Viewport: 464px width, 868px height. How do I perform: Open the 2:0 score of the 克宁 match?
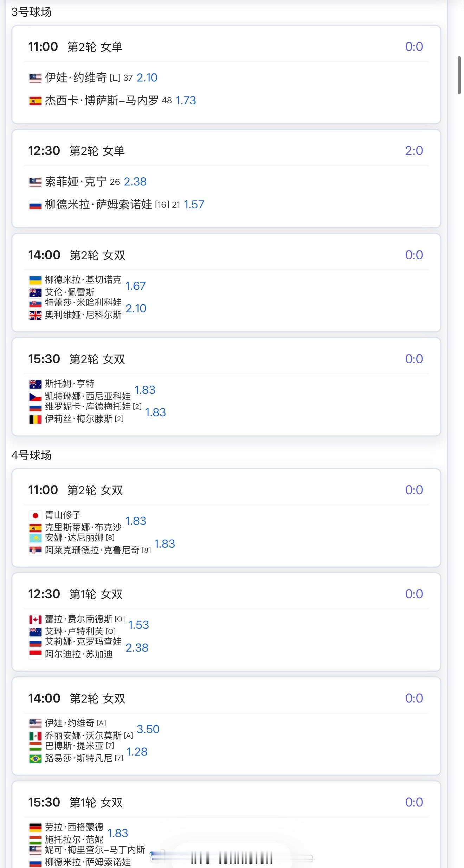[x=414, y=151]
